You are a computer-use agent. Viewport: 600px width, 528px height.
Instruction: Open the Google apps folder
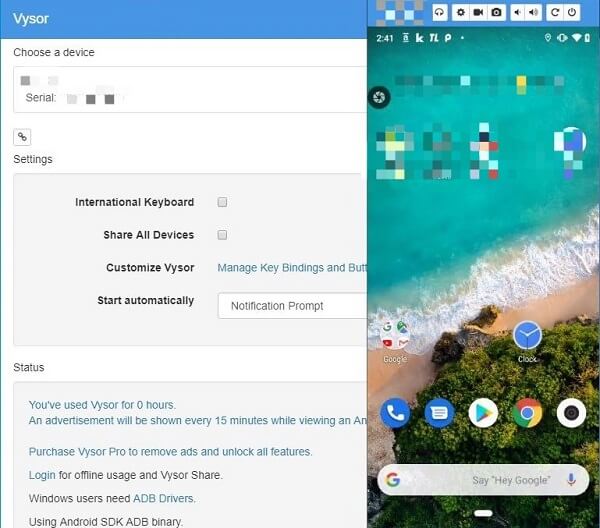395,334
